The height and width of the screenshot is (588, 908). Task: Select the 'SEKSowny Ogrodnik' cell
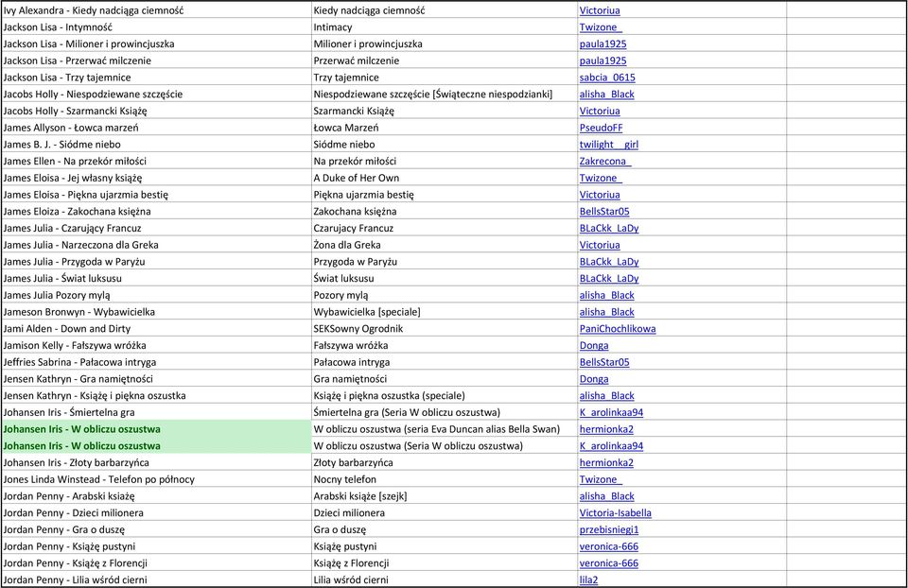click(x=445, y=329)
